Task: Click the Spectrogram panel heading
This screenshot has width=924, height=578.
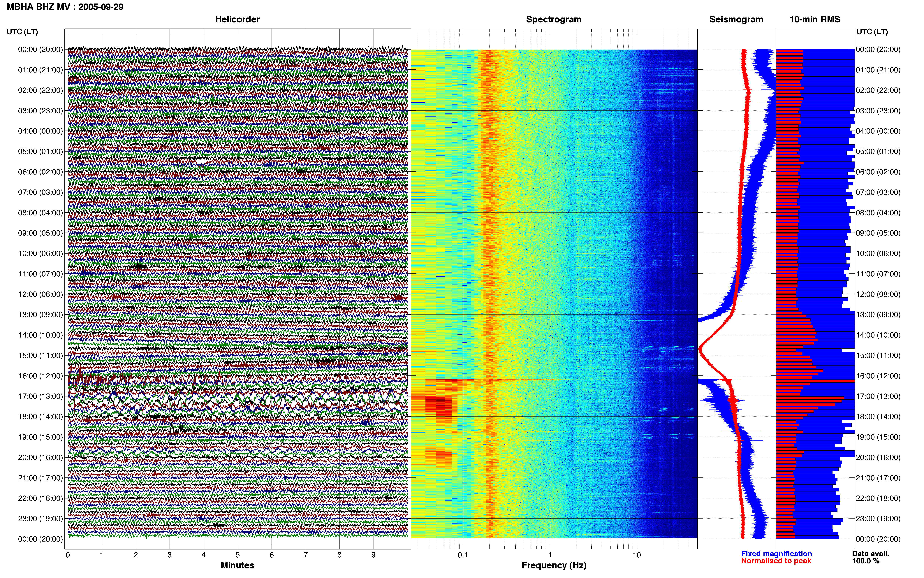Action: point(554,20)
